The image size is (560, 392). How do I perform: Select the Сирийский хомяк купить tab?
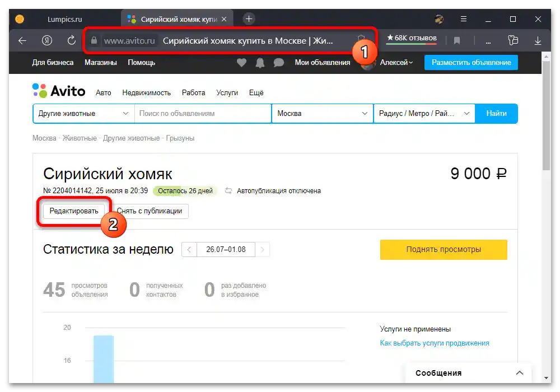coord(178,19)
